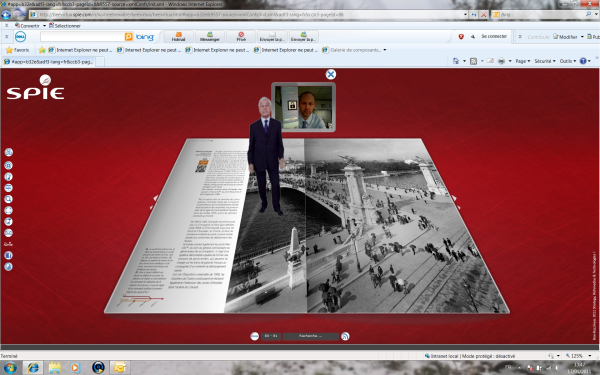Open Hotmail from the Bing toolbar
This screenshot has width=600, height=375.
point(178,37)
